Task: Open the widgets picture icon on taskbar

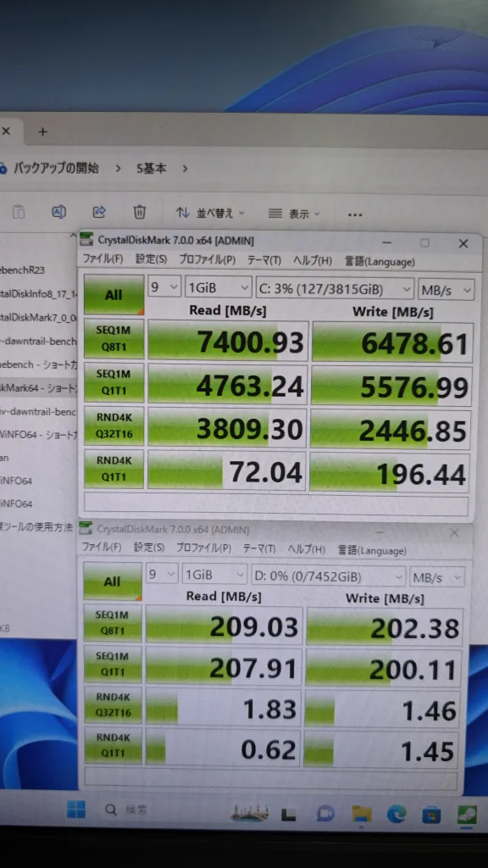Action: [x=250, y=813]
